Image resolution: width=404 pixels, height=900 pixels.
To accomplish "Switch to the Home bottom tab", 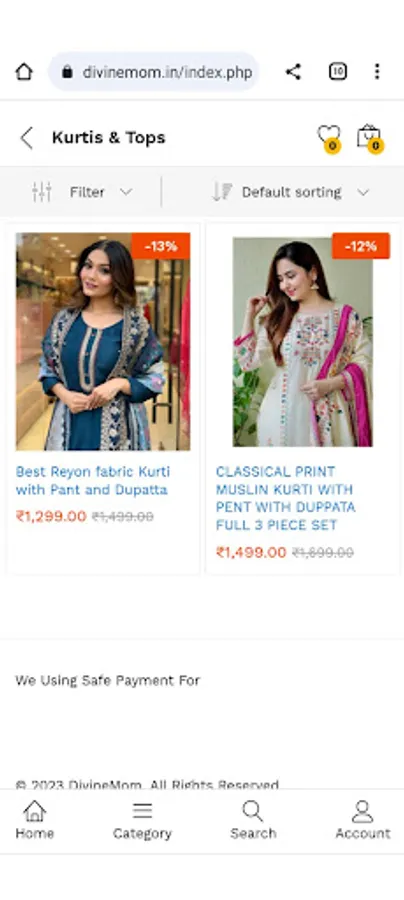I will pos(34,820).
